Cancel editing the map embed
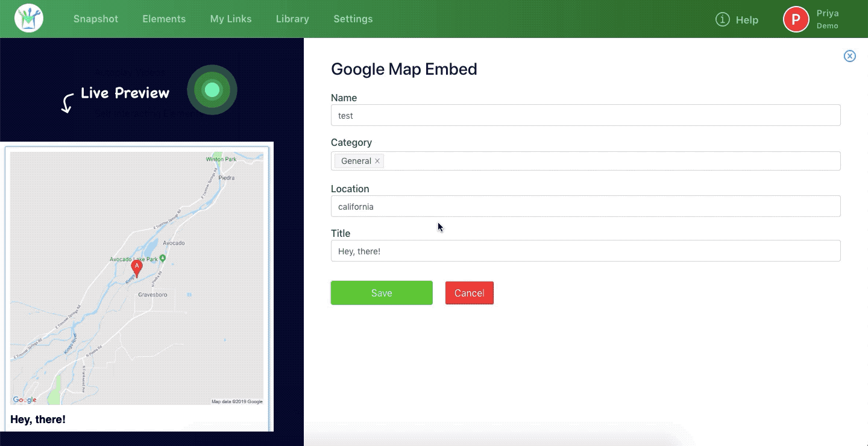Screen dimensions: 868x446 [x=470, y=293]
